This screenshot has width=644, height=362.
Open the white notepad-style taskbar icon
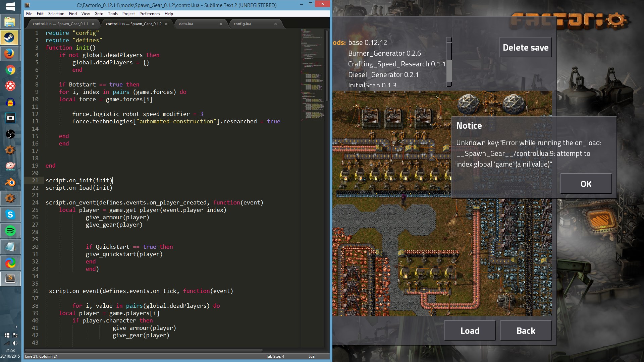(10, 247)
